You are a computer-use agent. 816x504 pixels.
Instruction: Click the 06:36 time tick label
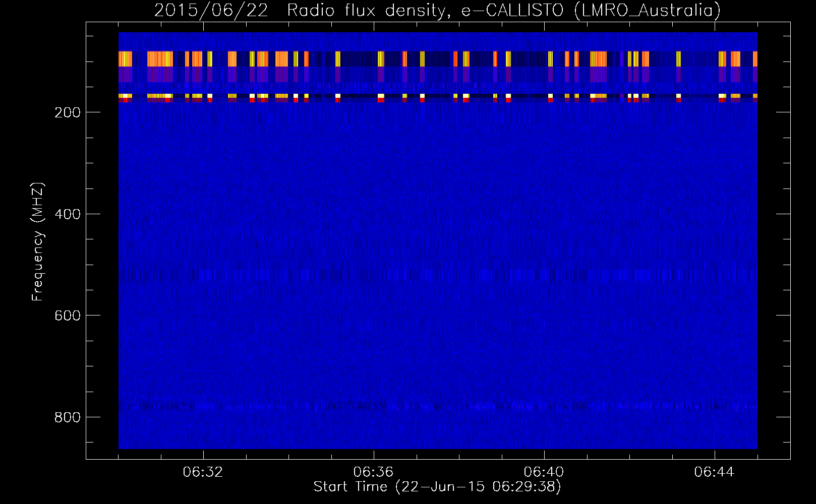pyautogui.click(x=374, y=472)
